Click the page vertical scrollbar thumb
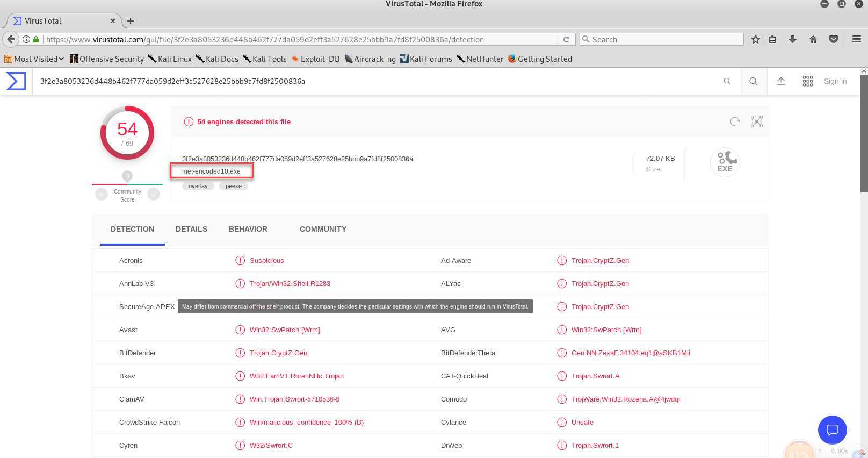 tap(864, 133)
